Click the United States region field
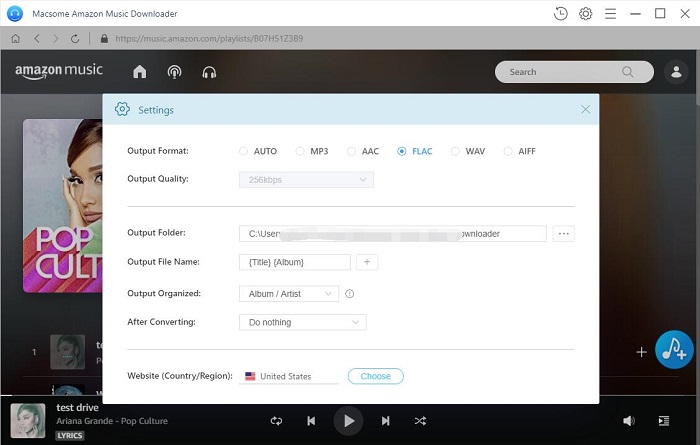 tap(289, 376)
